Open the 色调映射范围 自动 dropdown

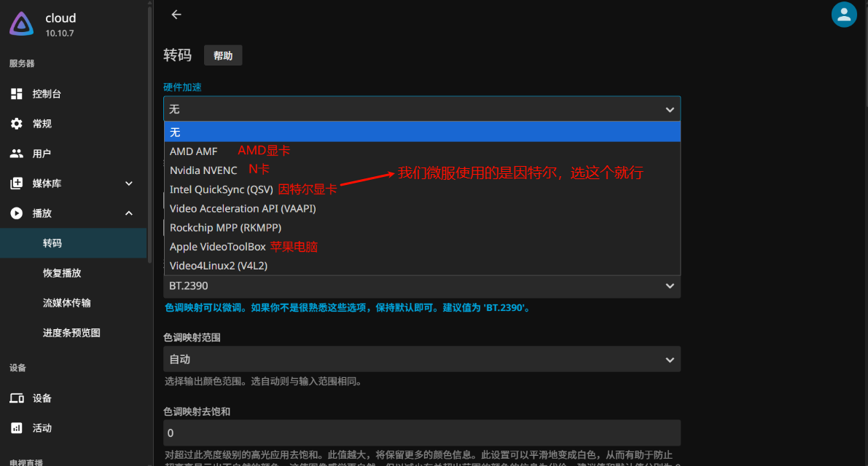pyautogui.click(x=422, y=359)
